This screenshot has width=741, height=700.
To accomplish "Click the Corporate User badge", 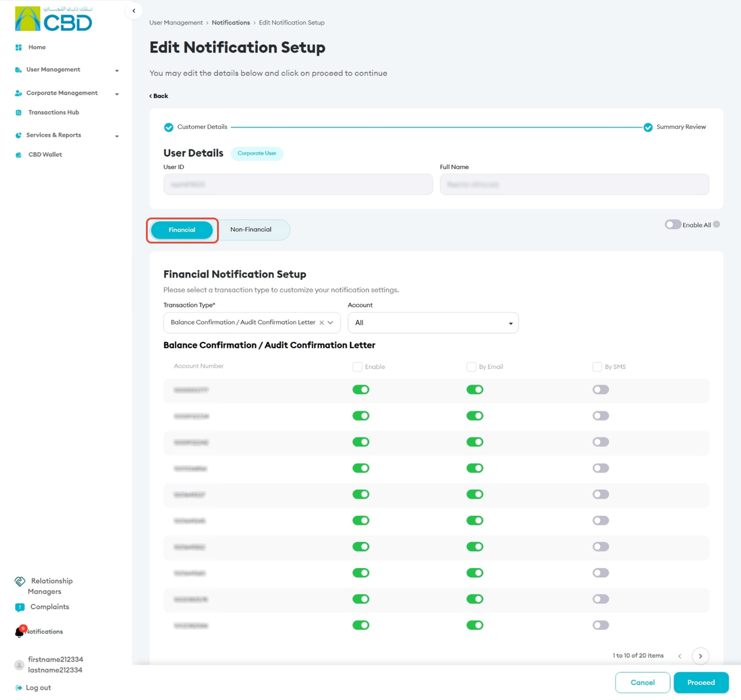I will (x=257, y=154).
